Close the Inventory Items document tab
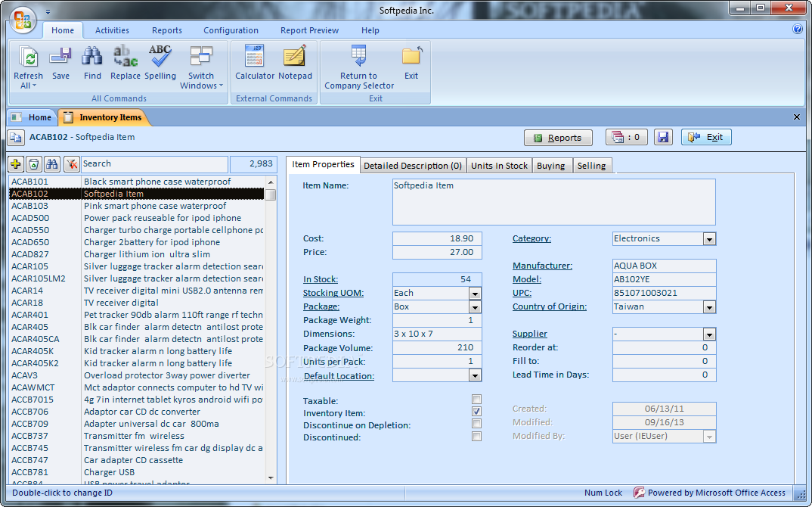The height and width of the screenshot is (507, 812). point(796,117)
